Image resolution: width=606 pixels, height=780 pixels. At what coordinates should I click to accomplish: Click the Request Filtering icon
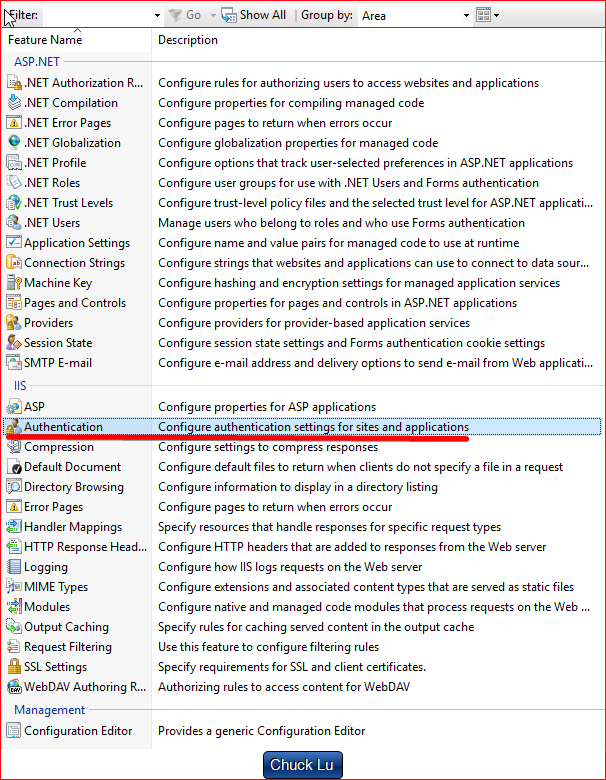pos(14,646)
